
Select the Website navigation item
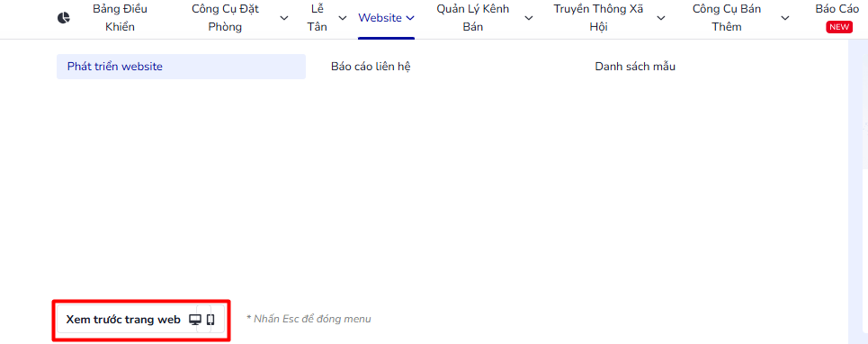[x=380, y=18]
